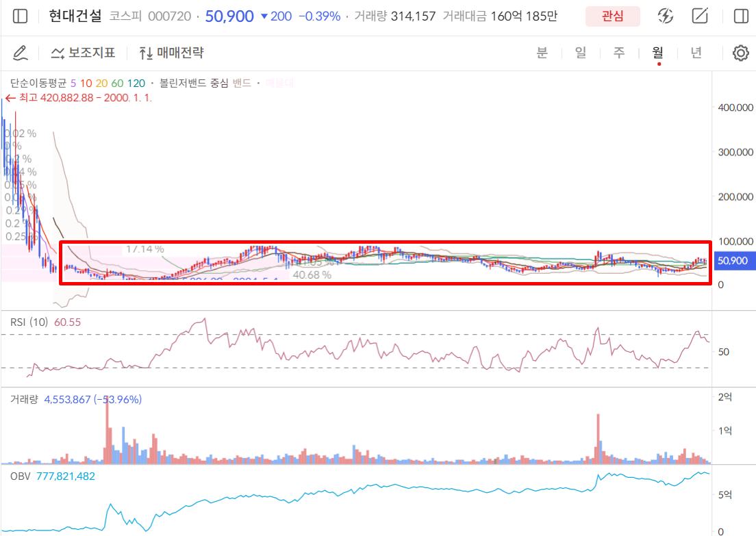Toggle the right side panel icon
This screenshot has height=536, width=756.
[x=740, y=16]
